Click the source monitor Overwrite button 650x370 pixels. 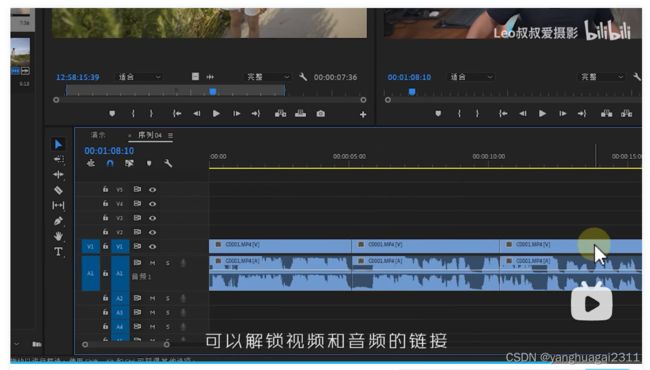point(301,114)
